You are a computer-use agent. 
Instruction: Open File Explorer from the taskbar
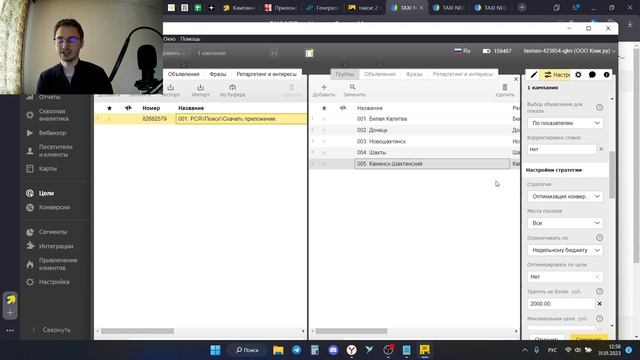tap(278, 350)
